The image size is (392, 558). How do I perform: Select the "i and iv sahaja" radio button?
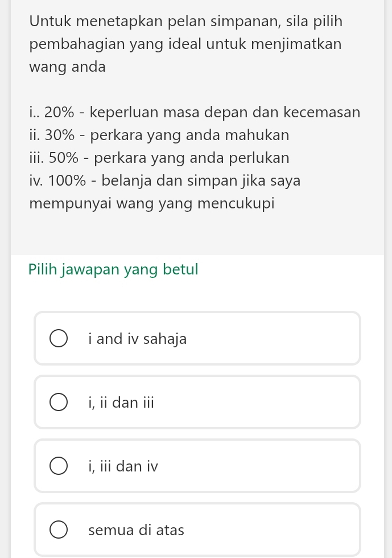[x=59, y=339]
